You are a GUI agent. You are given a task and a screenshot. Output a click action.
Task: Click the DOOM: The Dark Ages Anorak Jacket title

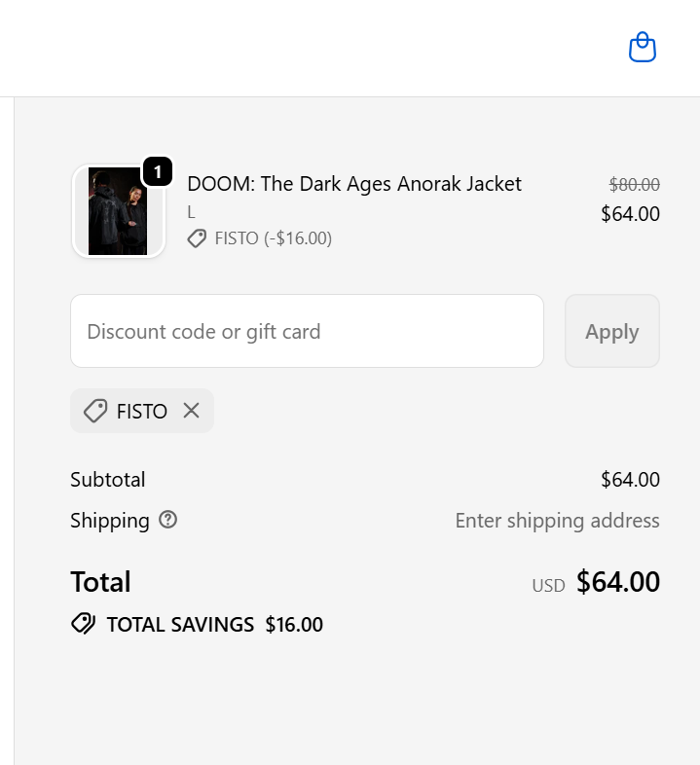354,184
